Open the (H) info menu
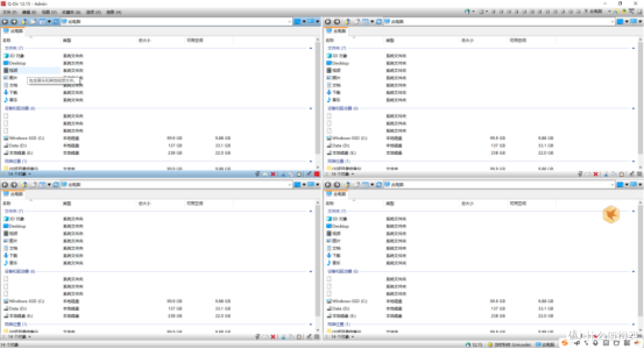The width and height of the screenshot is (644, 349). (113, 13)
